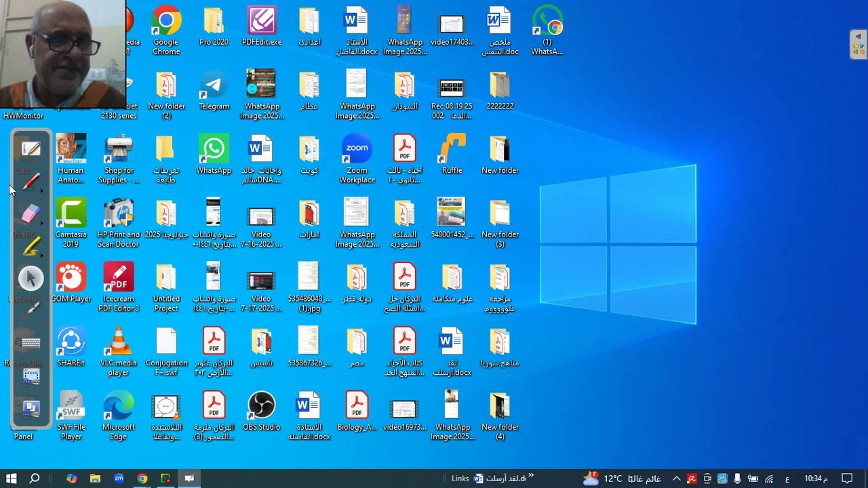Viewport: 868px width, 488px height.
Task: Launch PDFEdit.exe shortcut
Action: [x=261, y=27]
